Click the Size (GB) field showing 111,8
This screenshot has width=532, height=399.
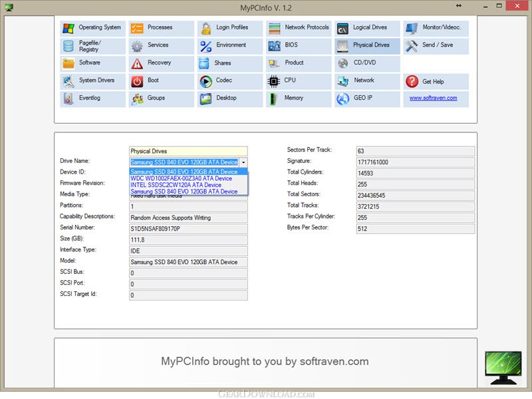click(188, 240)
